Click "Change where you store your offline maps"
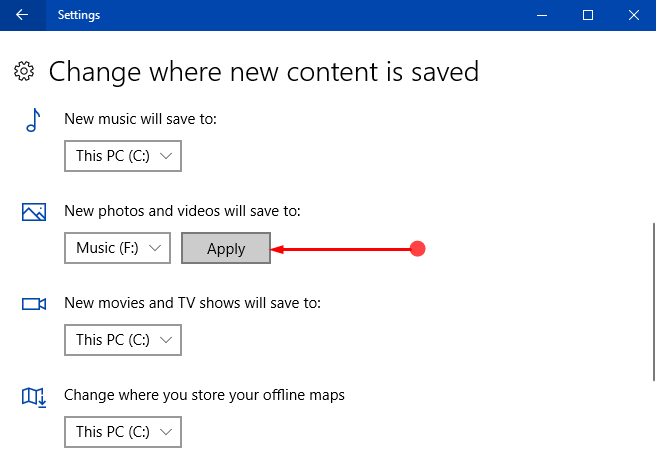The height and width of the screenshot is (456, 656). click(x=204, y=395)
